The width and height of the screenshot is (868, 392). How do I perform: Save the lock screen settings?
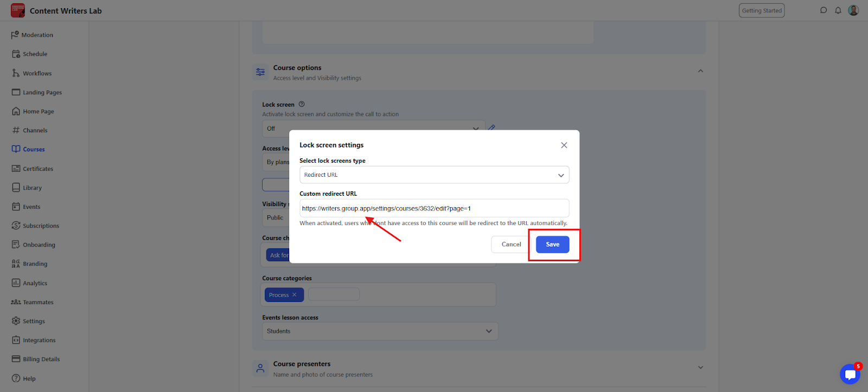tap(552, 245)
